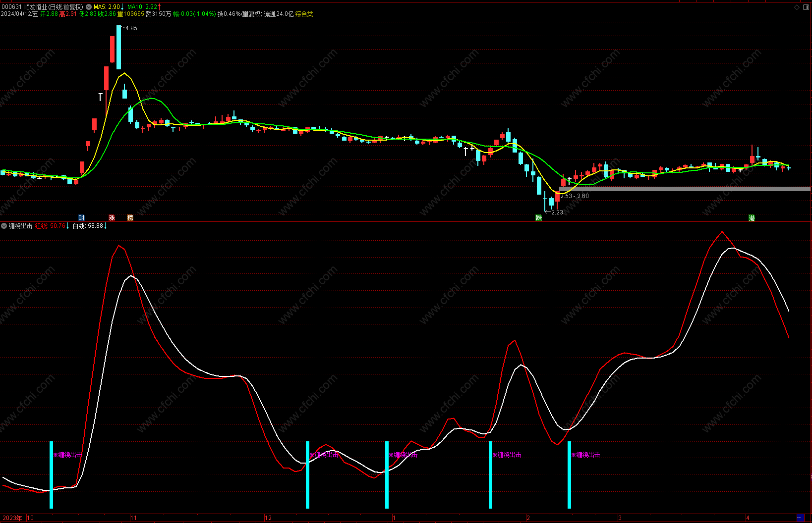This screenshot has width=812, height=523.
Task: Click the month 3 timeline label
Action: pyautogui.click(x=620, y=518)
